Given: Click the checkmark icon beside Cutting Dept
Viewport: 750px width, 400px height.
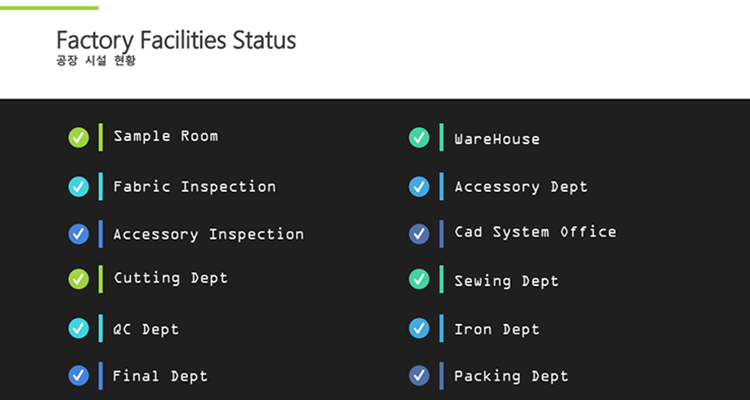Looking at the screenshot, I should [78, 278].
